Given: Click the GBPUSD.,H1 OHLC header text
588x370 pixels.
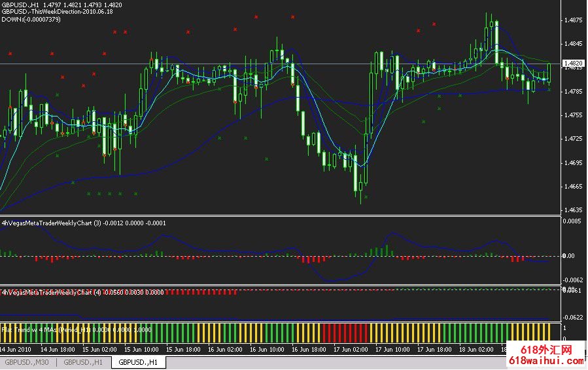Looking at the screenshot, I should click(x=61, y=5).
